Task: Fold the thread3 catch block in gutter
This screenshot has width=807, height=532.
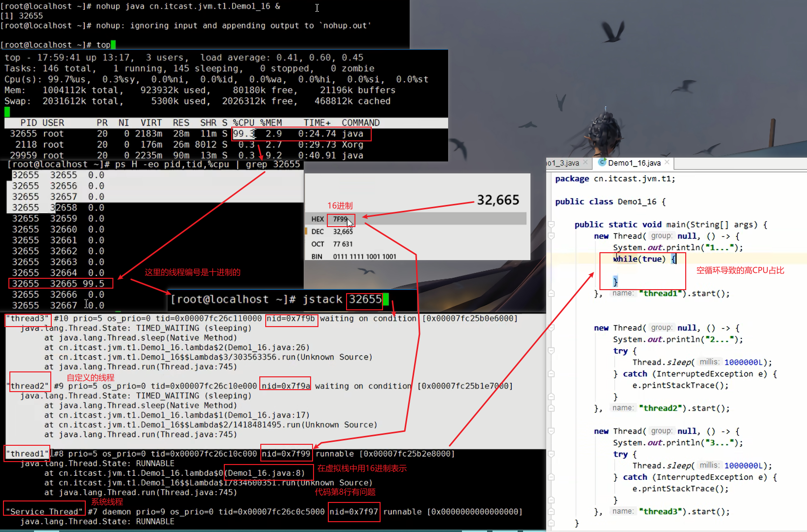Action: [x=551, y=477]
